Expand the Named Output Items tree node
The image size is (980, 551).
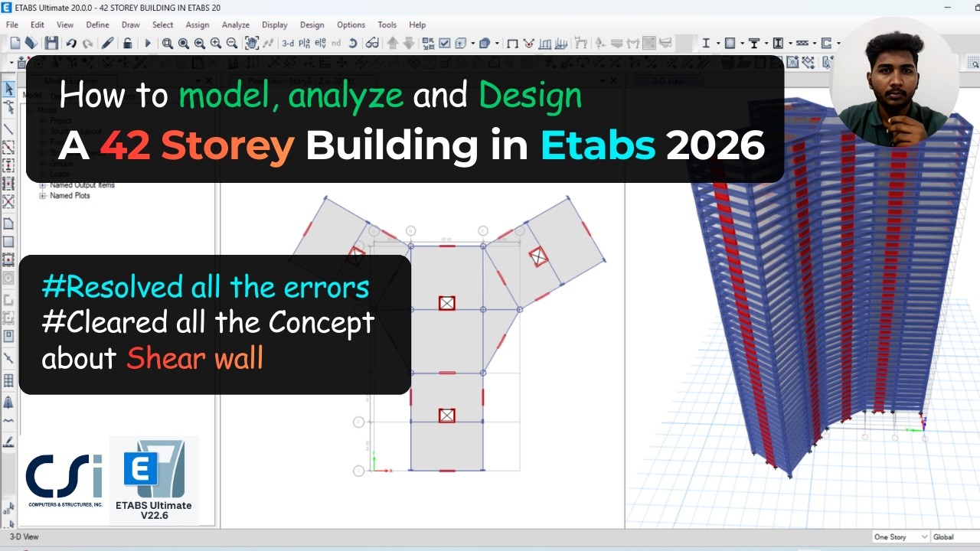43,185
